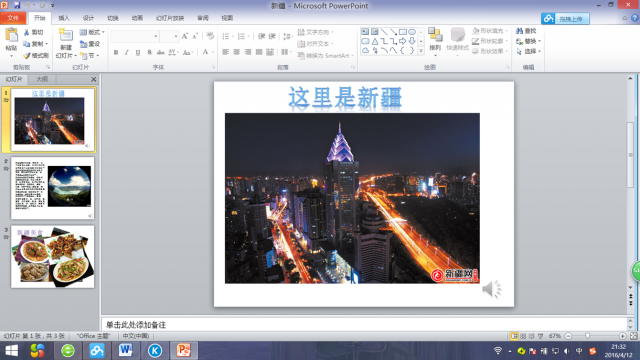Switch to the Design (设计) tab
The height and width of the screenshot is (360, 640).
(89, 18)
